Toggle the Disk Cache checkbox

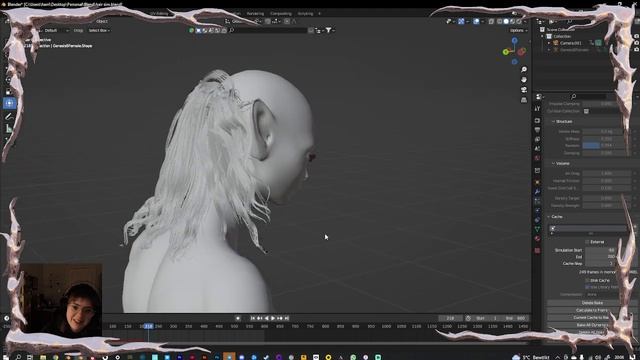click(587, 280)
